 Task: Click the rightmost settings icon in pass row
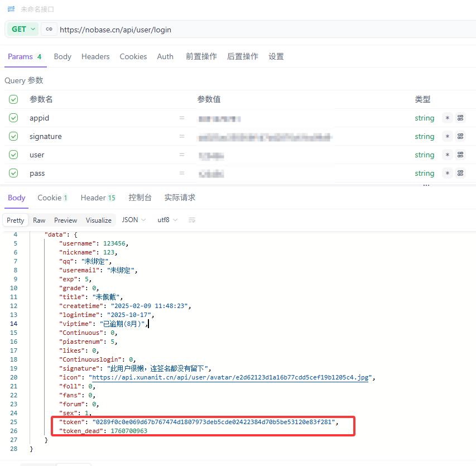[460, 173]
